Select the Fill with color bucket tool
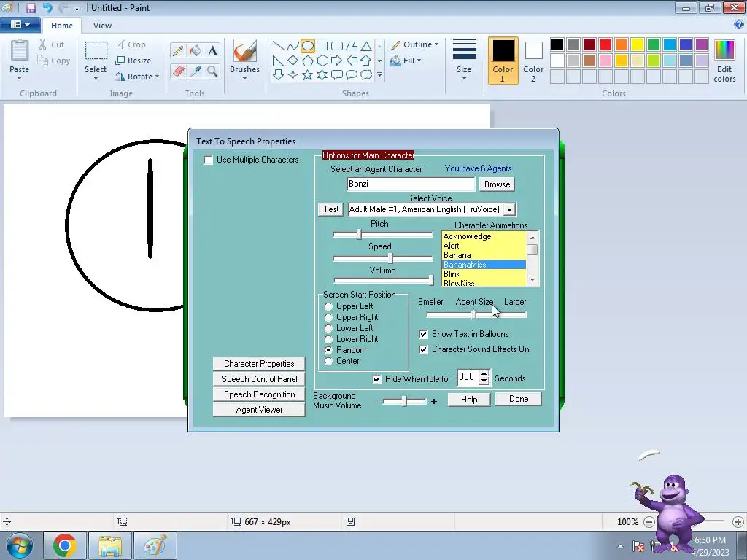The width and height of the screenshot is (747, 560). pos(195,50)
